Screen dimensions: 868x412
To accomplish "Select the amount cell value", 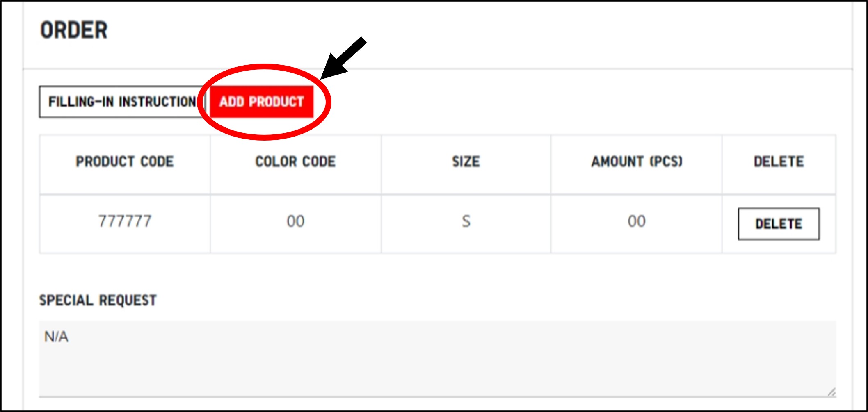I will tap(636, 222).
